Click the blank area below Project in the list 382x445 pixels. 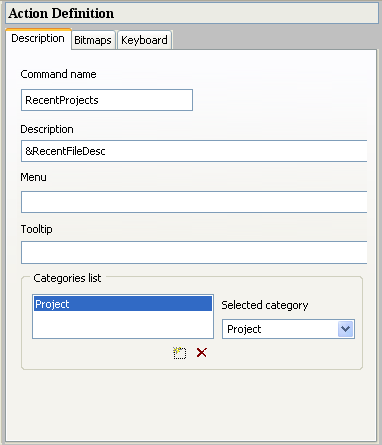[x=123, y=324]
